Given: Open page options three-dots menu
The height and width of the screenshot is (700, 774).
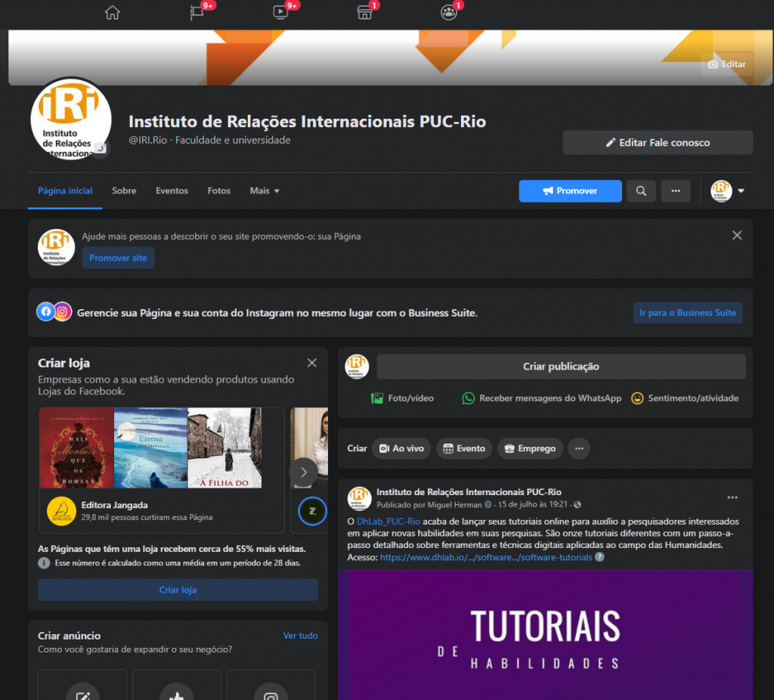Looking at the screenshot, I should (x=676, y=190).
